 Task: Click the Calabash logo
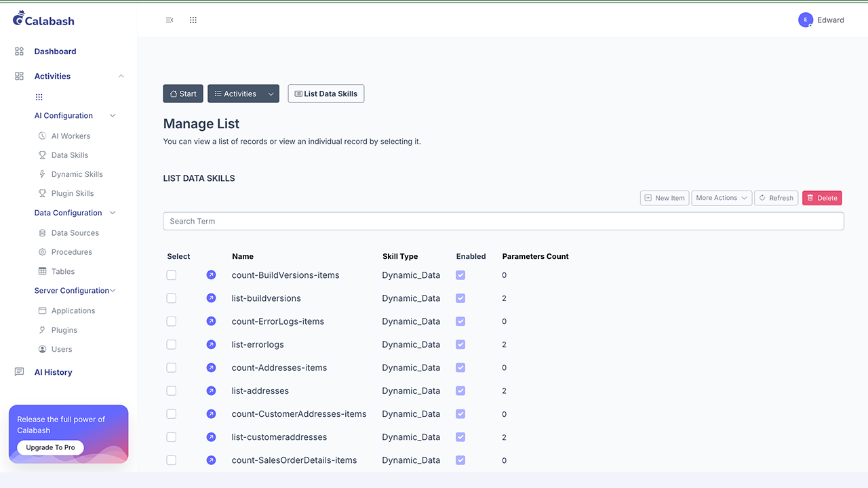click(44, 19)
